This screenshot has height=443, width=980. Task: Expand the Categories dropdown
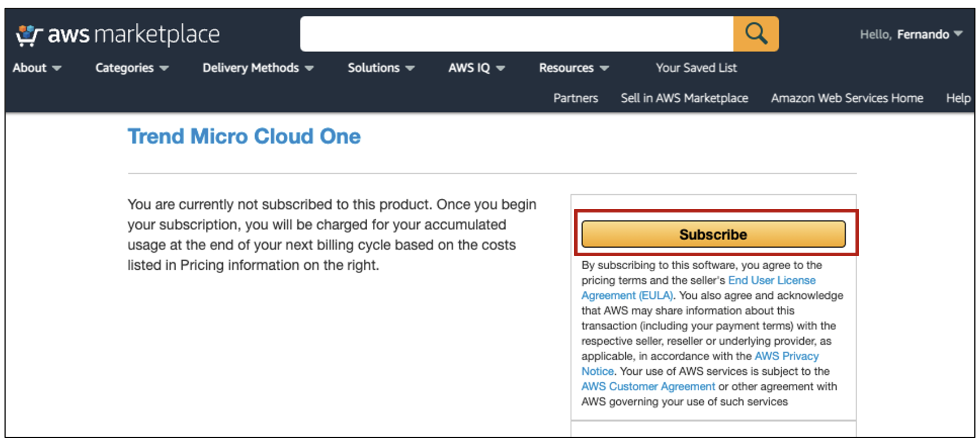(x=132, y=68)
